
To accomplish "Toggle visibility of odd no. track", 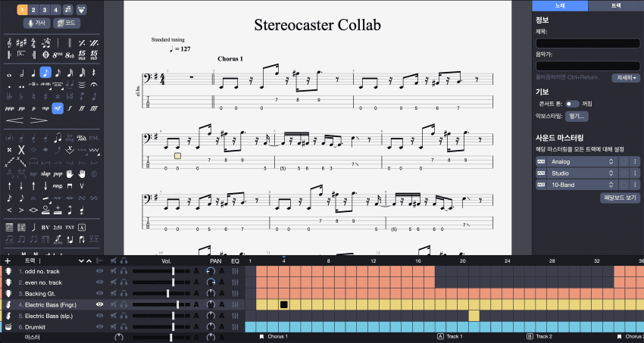I will coord(99,271).
